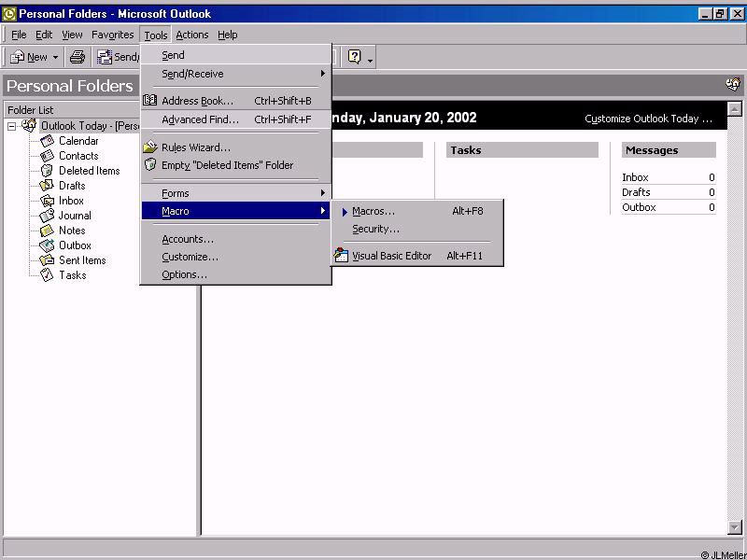
Task: Select the Inbox folder icon in Folder List
Action: (x=48, y=201)
